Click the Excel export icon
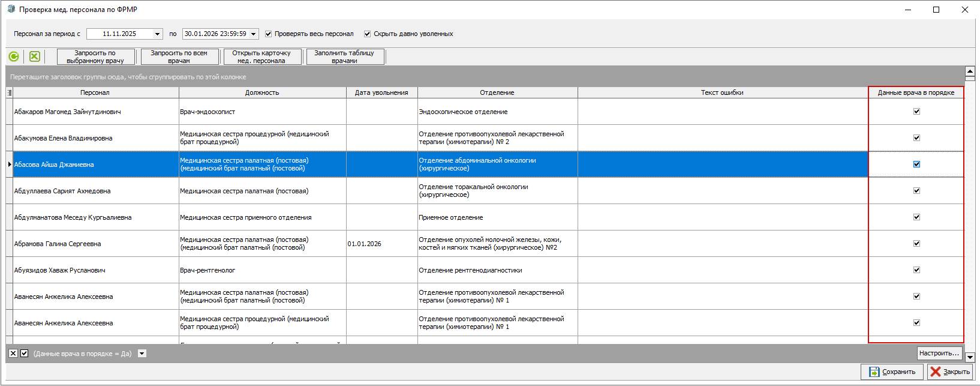The image size is (980, 386). pyautogui.click(x=35, y=56)
